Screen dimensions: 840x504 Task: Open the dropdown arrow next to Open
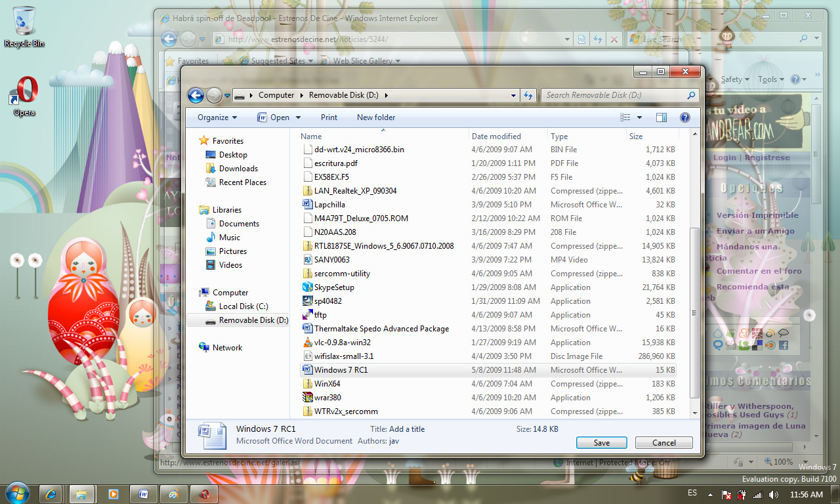coord(298,117)
